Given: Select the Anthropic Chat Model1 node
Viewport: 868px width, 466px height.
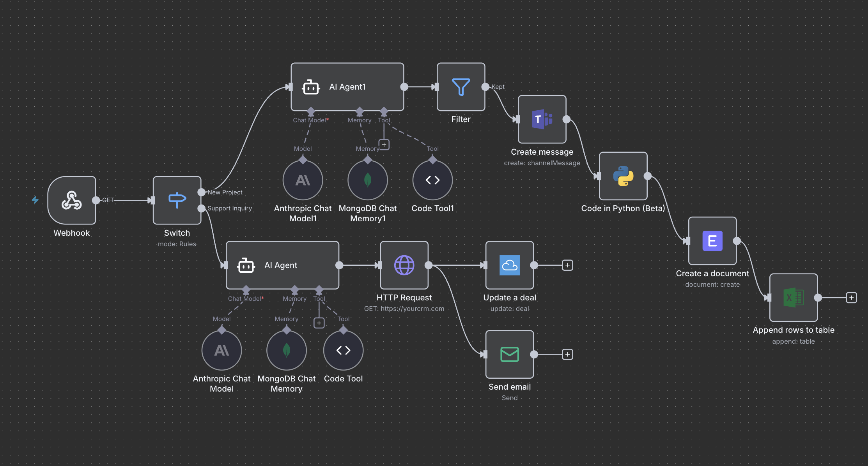Looking at the screenshot, I should (303, 180).
